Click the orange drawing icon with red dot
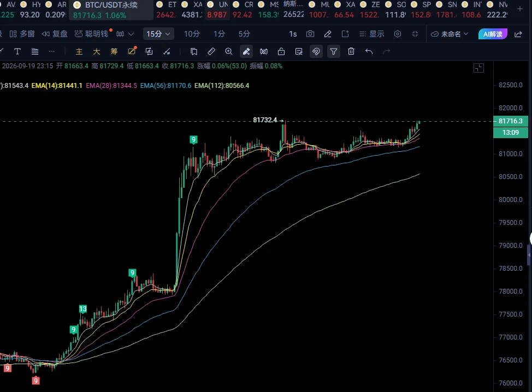Viewport: 532px width, 392px height. (x=132, y=51)
